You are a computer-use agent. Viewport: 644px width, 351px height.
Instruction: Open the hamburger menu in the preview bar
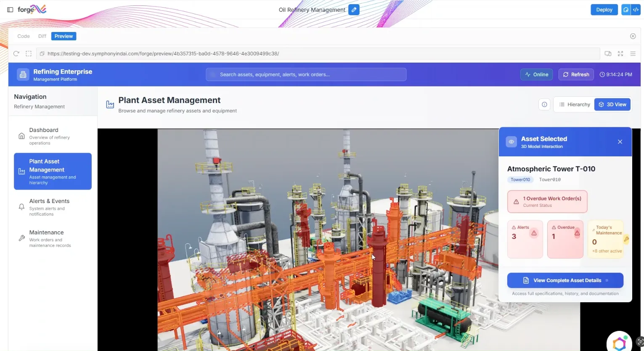633,53
